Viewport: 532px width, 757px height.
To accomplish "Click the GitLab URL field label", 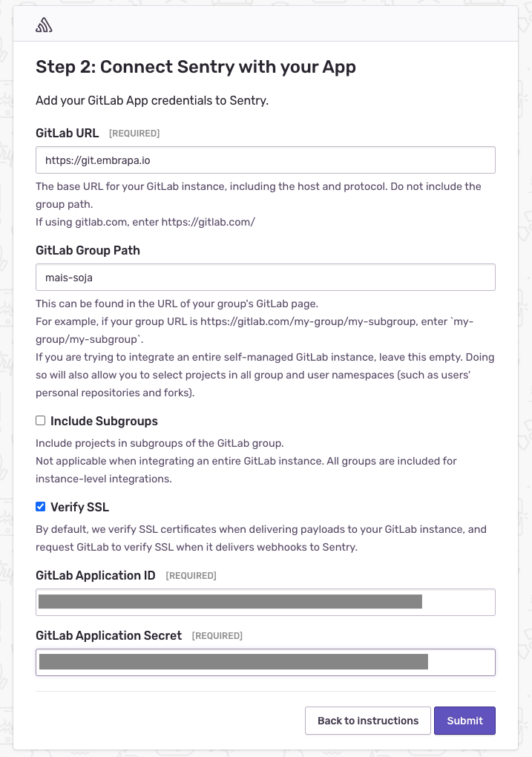I will [67, 133].
